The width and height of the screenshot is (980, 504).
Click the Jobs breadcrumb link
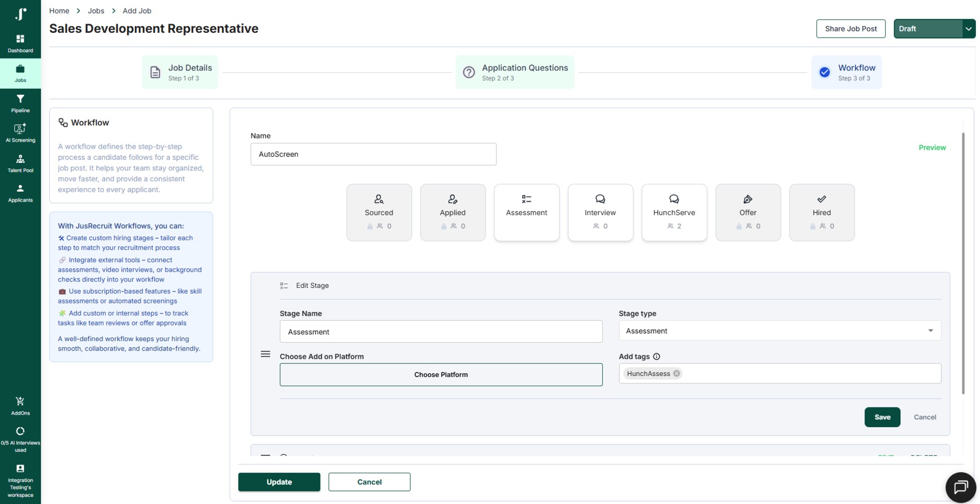96,10
